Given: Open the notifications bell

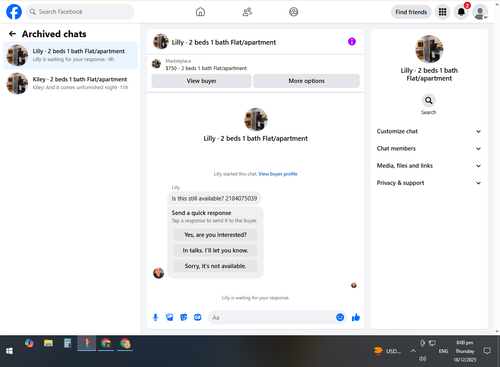Looking at the screenshot, I should pyautogui.click(x=461, y=12).
